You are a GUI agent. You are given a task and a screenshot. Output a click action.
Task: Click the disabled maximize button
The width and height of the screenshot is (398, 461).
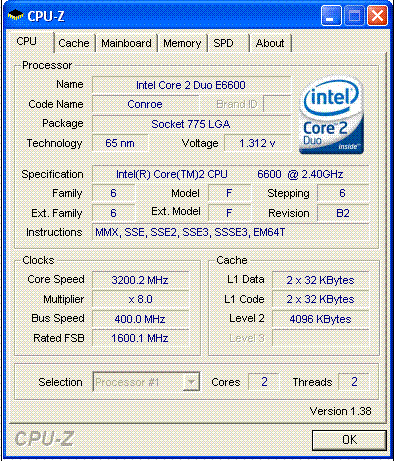pos(354,16)
